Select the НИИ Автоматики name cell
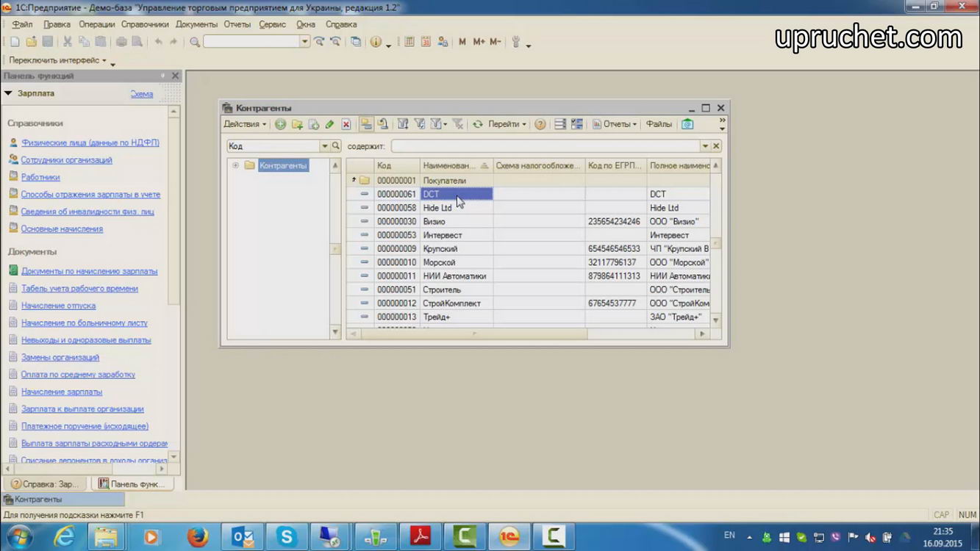Screen dimensions: 980x551 [456, 276]
